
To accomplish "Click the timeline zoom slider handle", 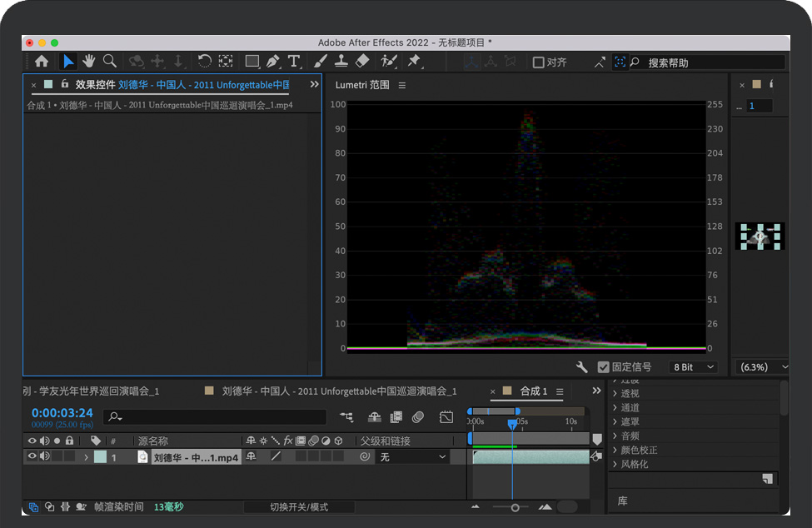I will 515,507.
